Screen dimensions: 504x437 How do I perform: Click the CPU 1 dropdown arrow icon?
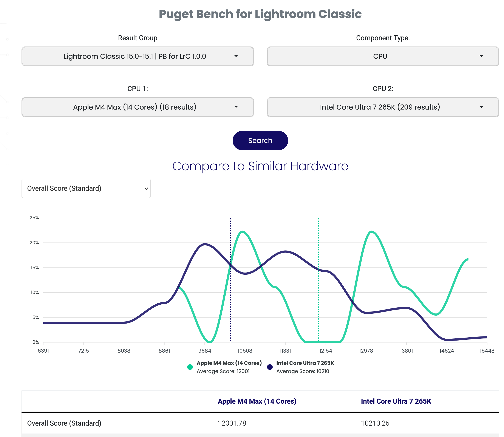click(x=236, y=107)
